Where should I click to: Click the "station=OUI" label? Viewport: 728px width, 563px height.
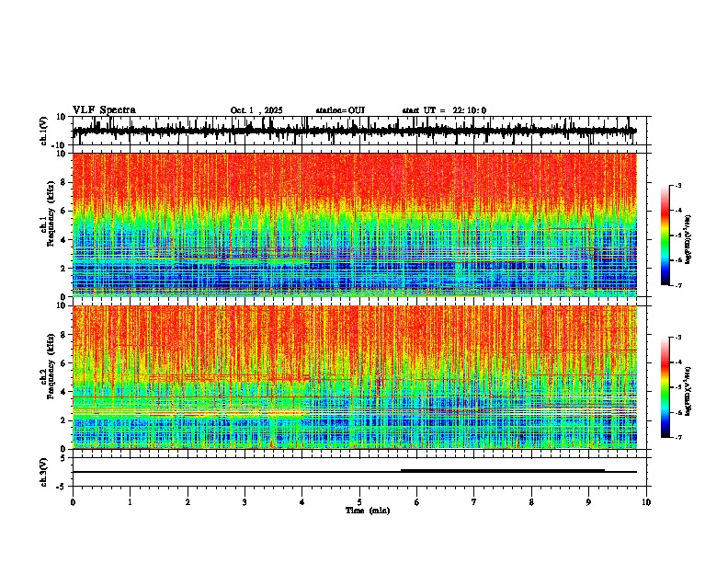(340, 110)
